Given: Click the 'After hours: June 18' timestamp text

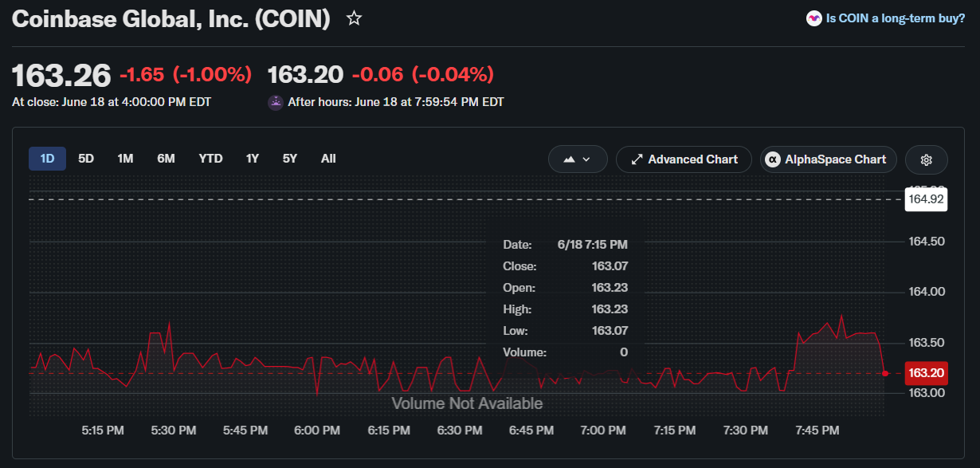Looking at the screenshot, I should tap(396, 102).
